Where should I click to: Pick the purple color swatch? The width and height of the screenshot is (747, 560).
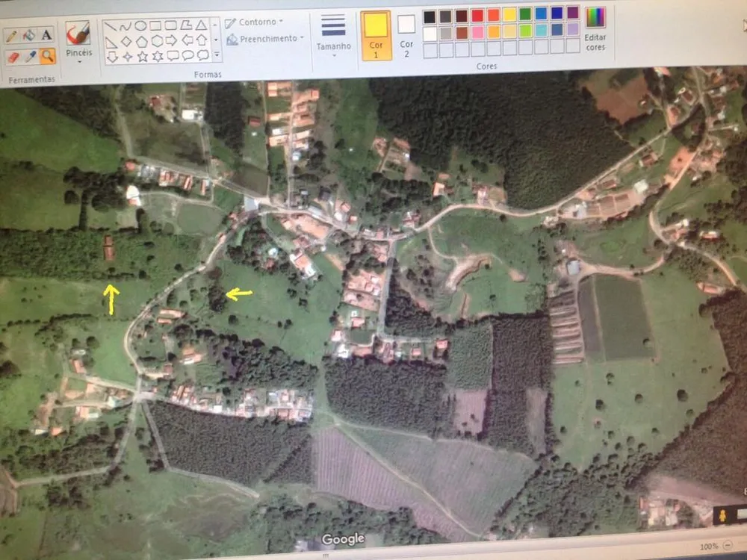573,13
